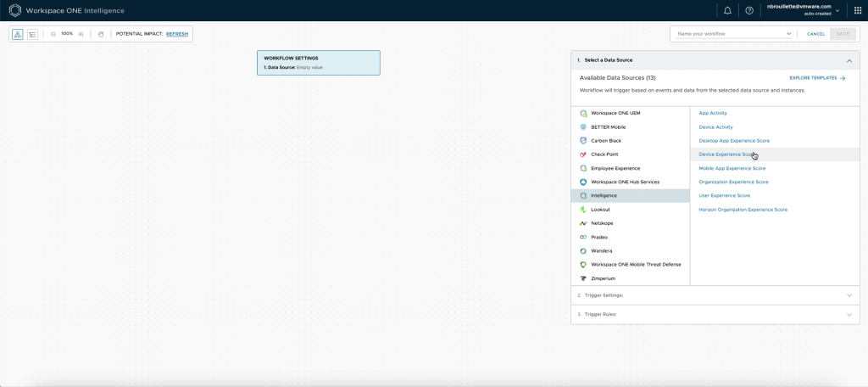Select Device Activity data instance
The height and width of the screenshot is (387, 868).
715,127
